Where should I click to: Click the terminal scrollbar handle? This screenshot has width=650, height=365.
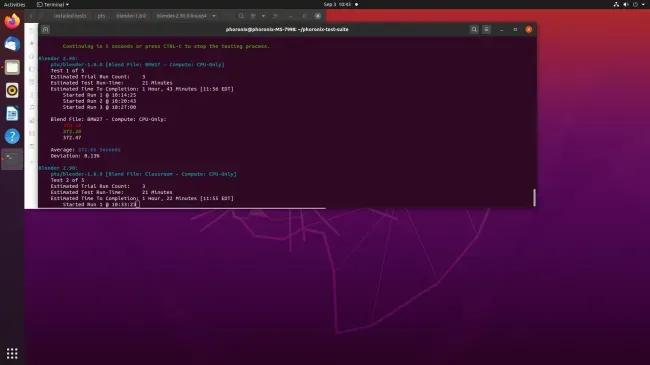[534, 197]
